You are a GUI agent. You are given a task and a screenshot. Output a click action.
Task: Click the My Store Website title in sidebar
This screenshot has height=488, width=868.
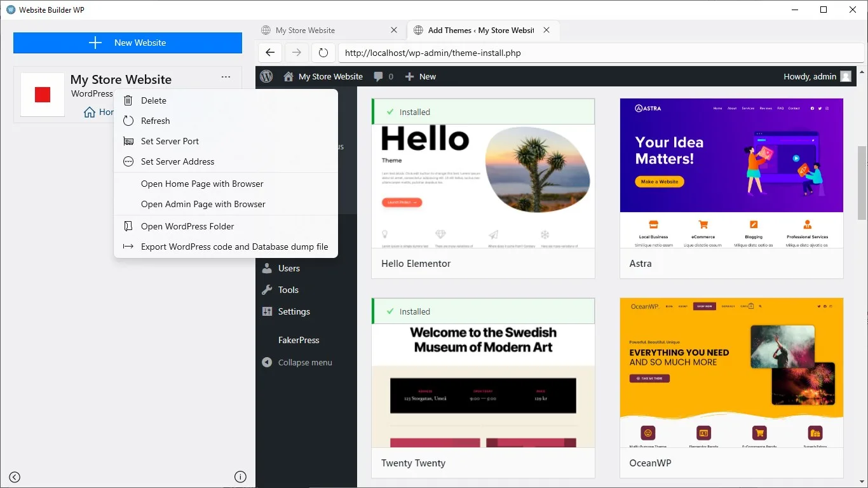pyautogui.click(x=121, y=79)
